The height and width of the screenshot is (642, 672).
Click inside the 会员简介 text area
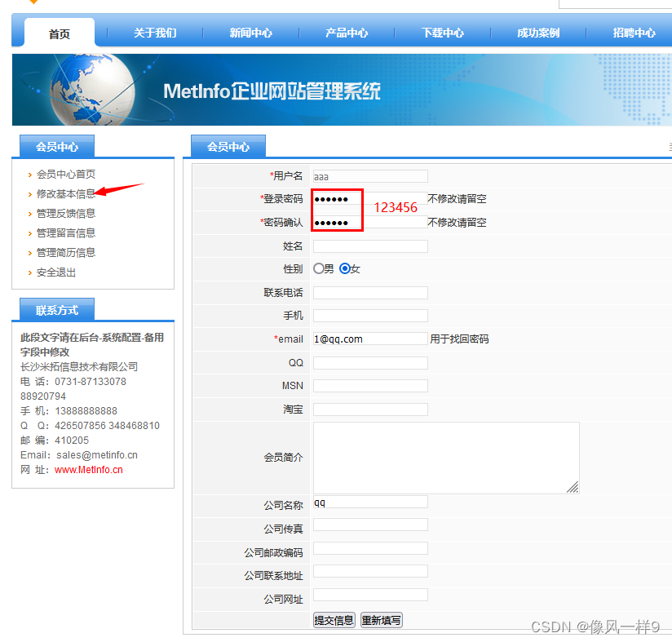446,458
